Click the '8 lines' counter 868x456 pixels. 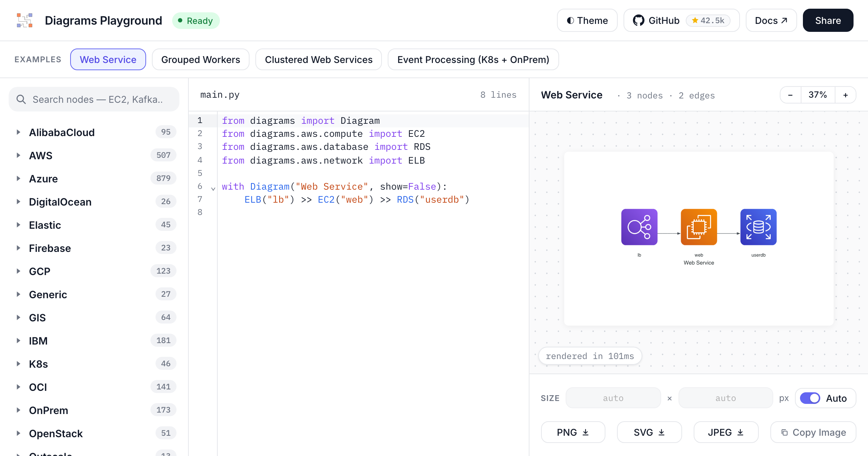(498, 95)
